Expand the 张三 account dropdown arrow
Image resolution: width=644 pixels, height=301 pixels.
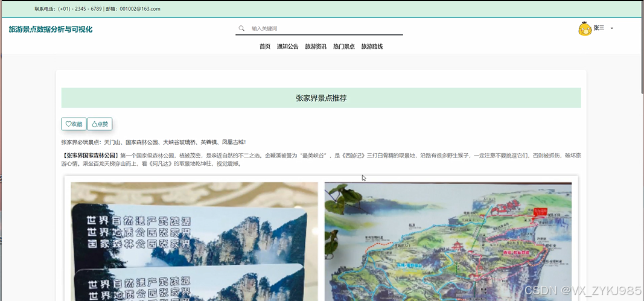[x=612, y=28]
